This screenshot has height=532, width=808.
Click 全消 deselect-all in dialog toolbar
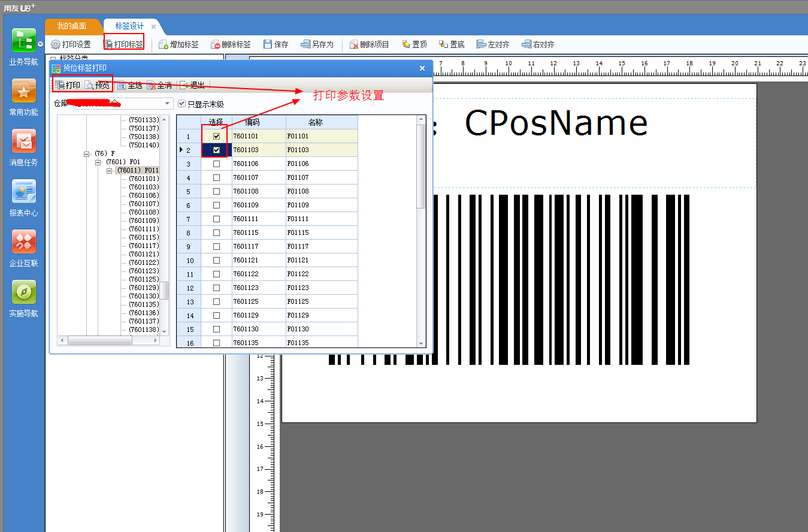[160, 85]
